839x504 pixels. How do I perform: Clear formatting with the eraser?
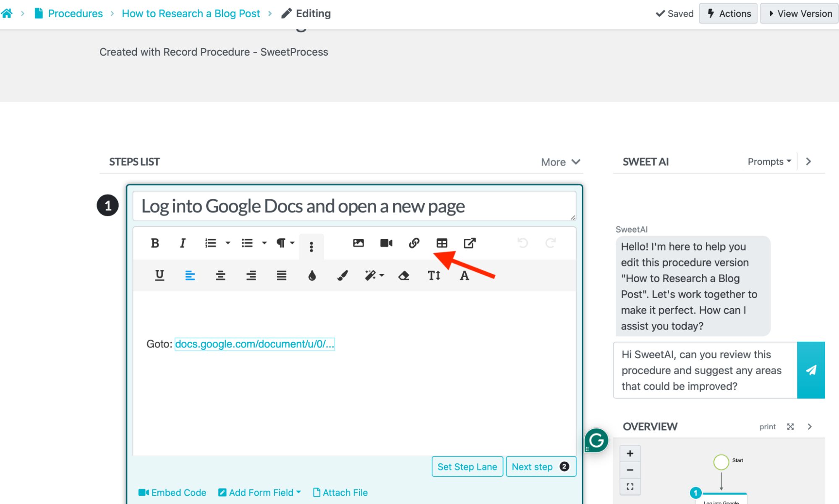[x=404, y=275]
